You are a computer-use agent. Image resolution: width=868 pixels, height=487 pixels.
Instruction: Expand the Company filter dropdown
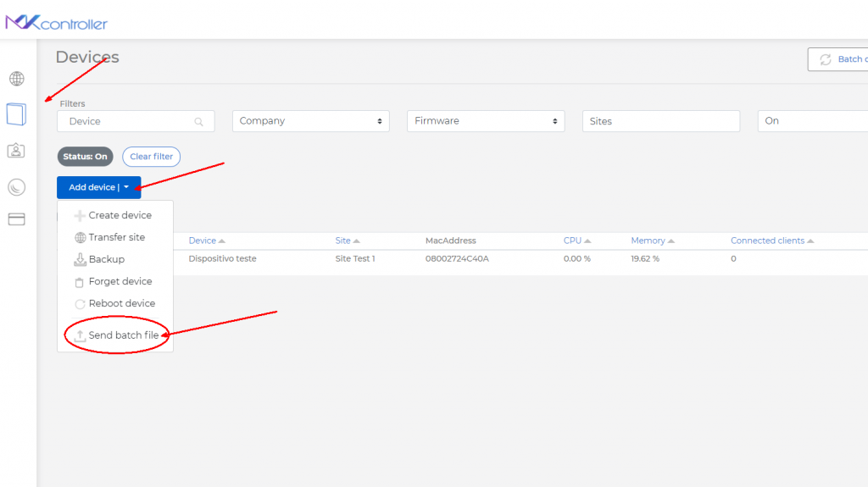[x=310, y=121]
